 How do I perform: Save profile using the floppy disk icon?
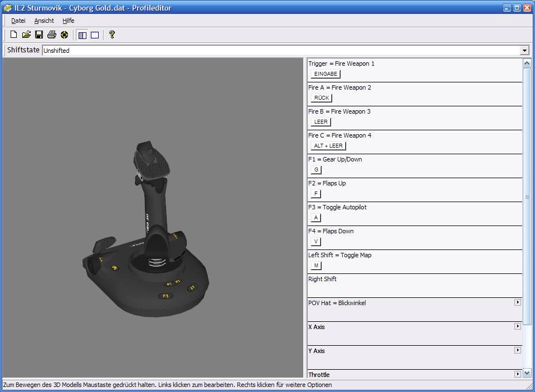39,35
